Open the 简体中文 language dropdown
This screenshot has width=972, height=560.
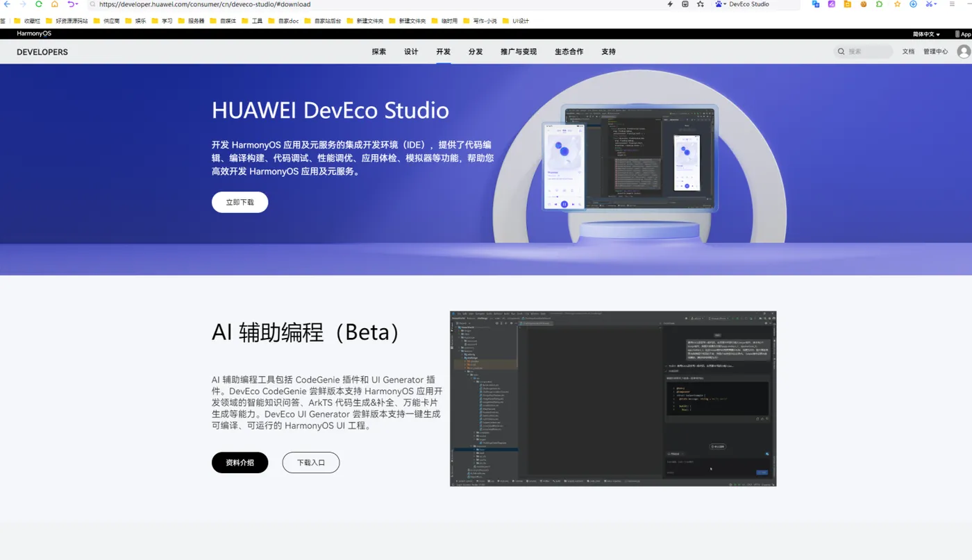click(926, 34)
